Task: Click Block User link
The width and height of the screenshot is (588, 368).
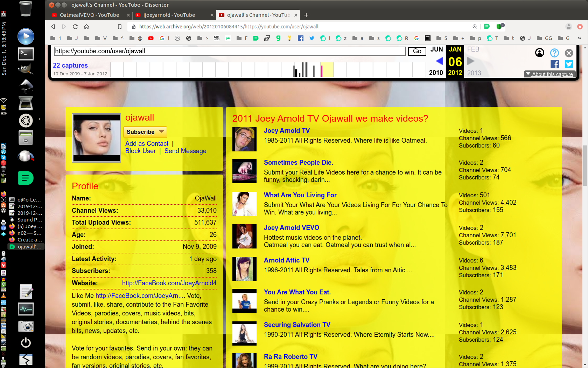Action: pos(140,151)
